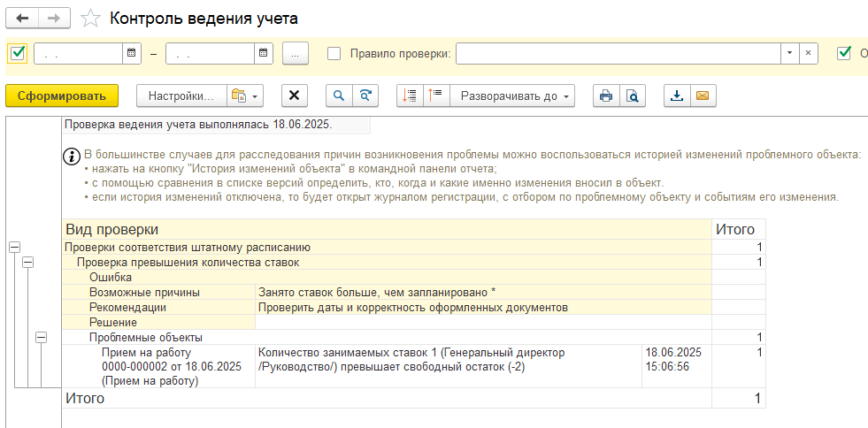Open report settings via Настройки...

(x=181, y=96)
